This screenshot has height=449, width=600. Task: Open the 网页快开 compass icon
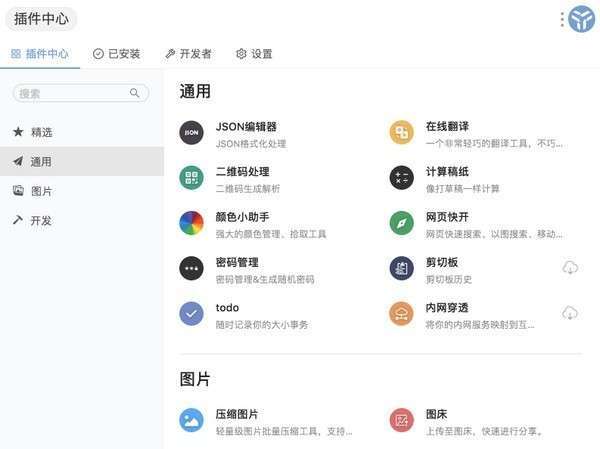coord(401,223)
